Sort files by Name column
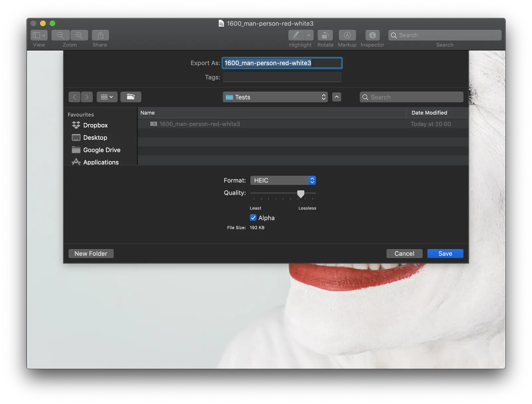This screenshot has width=532, height=404. 272,113
